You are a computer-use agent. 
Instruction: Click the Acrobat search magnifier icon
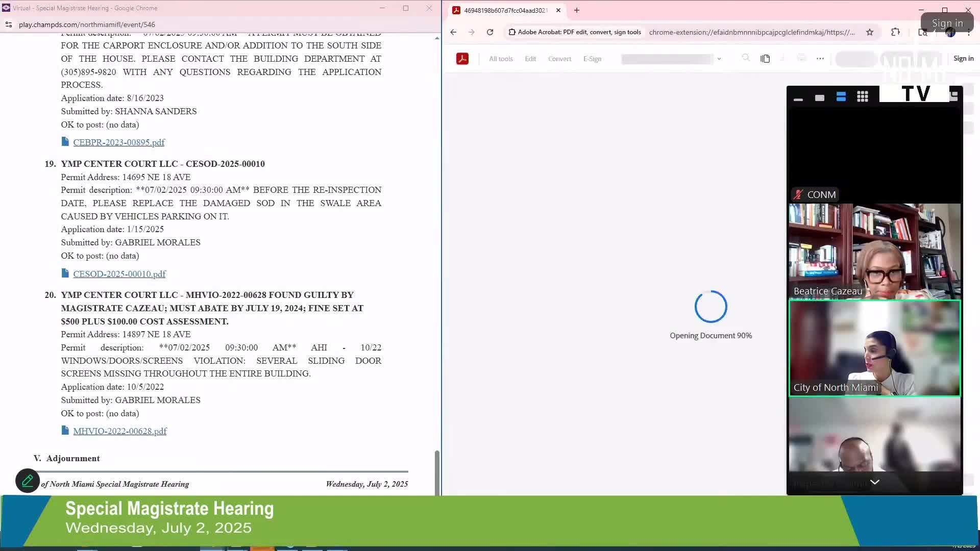(x=746, y=58)
